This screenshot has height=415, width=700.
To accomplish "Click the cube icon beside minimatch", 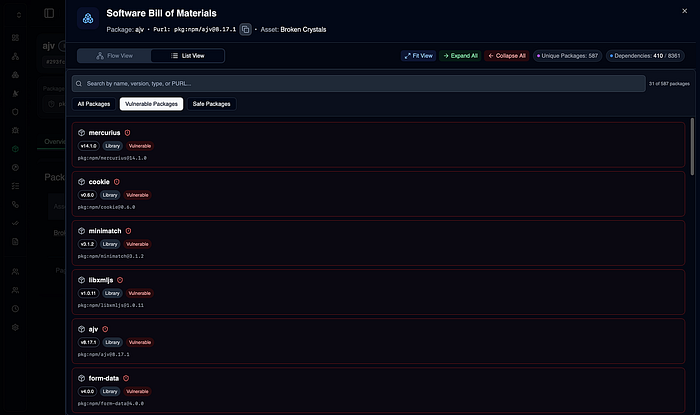I will (x=81, y=231).
